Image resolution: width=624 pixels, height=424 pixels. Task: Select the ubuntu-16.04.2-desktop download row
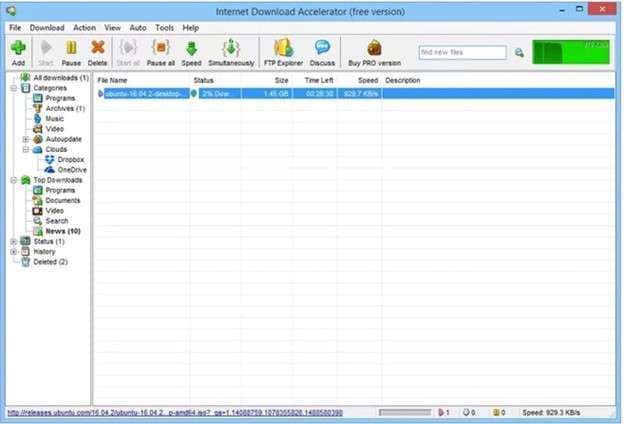coord(355,94)
